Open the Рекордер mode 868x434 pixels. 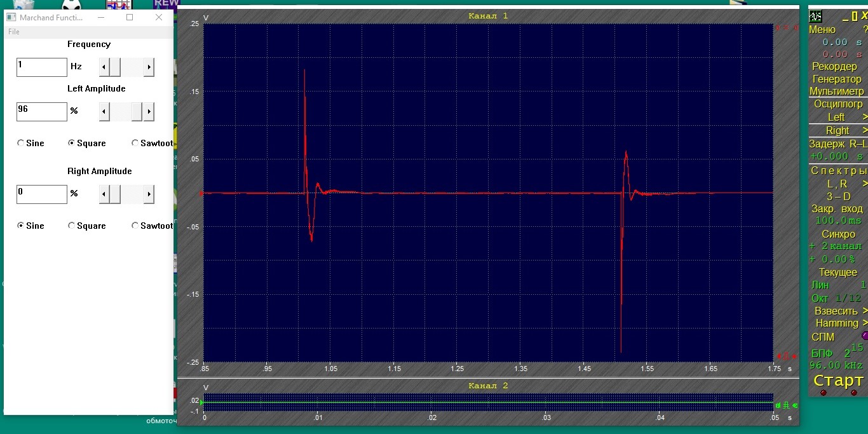834,66
